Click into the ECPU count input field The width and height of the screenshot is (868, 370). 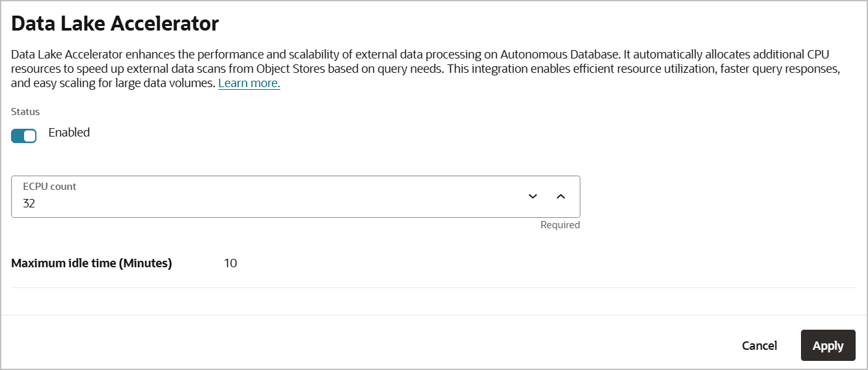tap(260, 203)
